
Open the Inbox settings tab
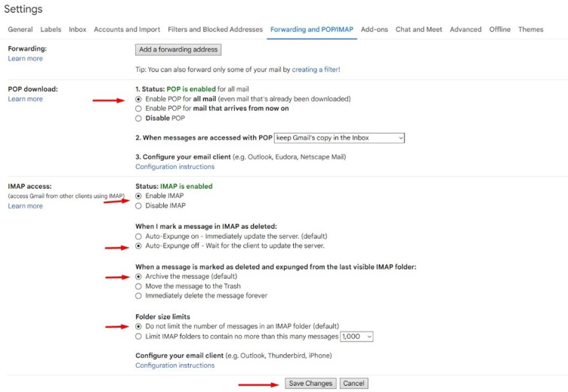[x=78, y=29]
